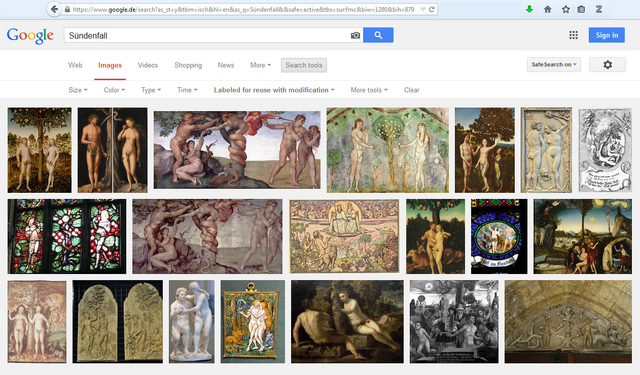640x375 pixels.
Task: Switch to the Videos tab
Action: (148, 65)
